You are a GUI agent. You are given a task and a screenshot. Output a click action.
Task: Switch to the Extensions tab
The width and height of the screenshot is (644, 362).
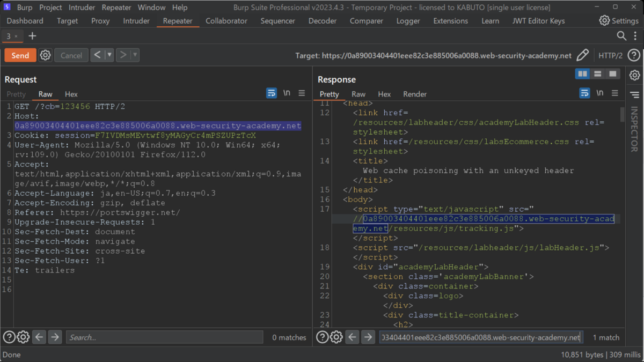coord(451,20)
